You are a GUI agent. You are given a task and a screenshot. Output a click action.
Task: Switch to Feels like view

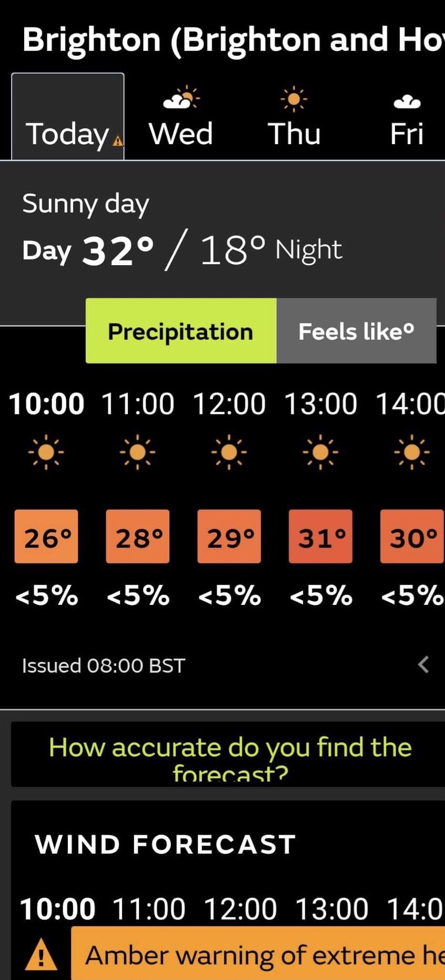(x=356, y=331)
